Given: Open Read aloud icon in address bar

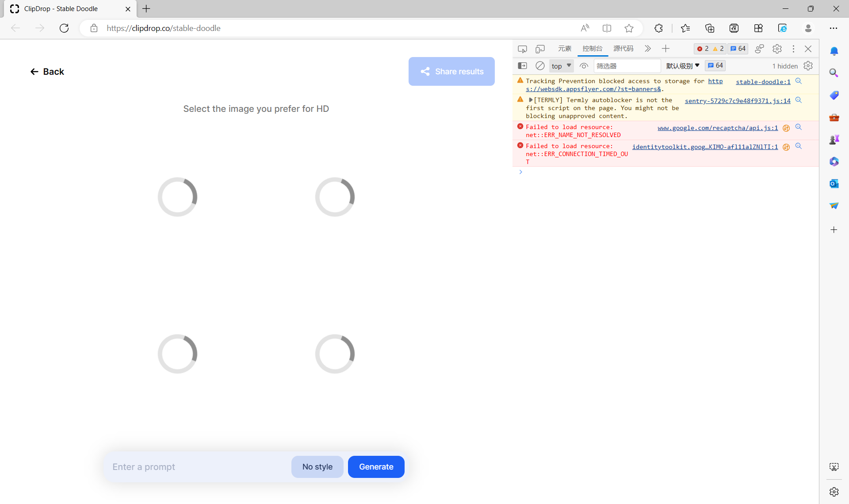Looking at the screenshot, I should coord(585,28).
